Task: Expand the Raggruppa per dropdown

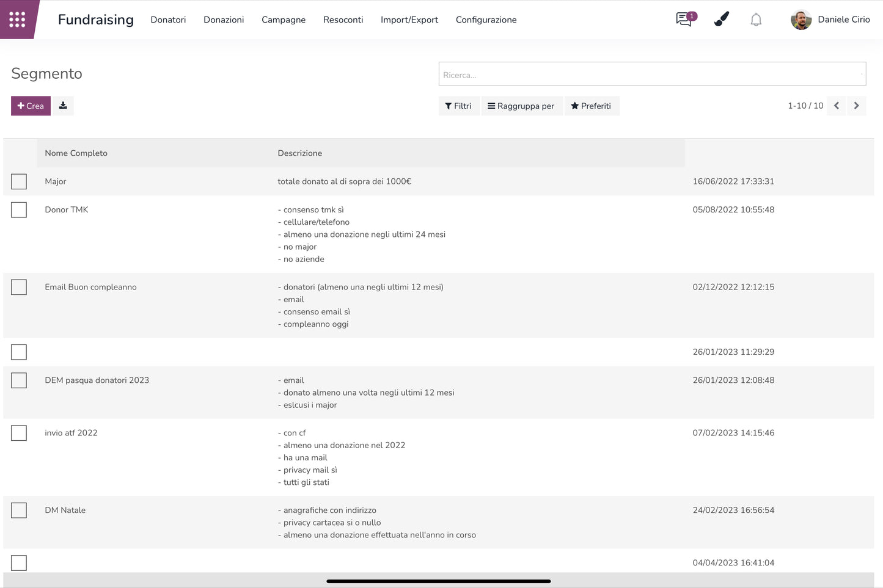Action: point(521,106)
